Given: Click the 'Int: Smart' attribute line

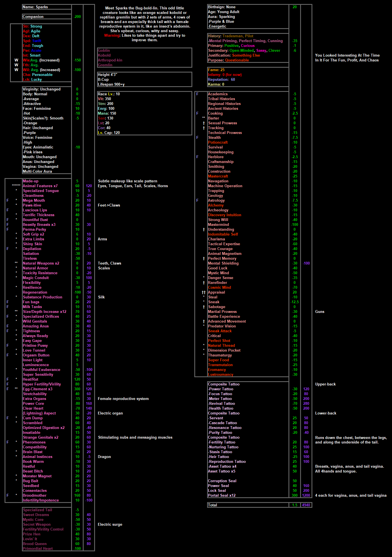Looking at the screenshot, I should point(32,55).
